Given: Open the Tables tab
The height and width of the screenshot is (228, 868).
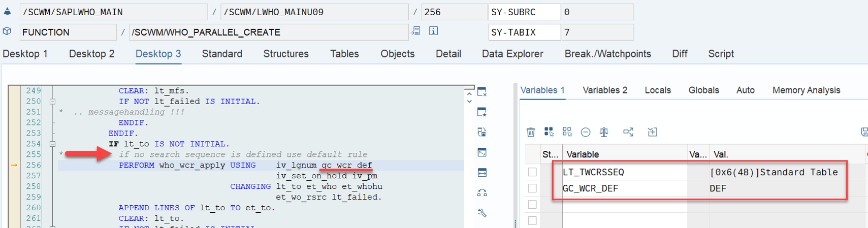Looking at the screenshot, I should pyautogui.click(x=344, y=54).
